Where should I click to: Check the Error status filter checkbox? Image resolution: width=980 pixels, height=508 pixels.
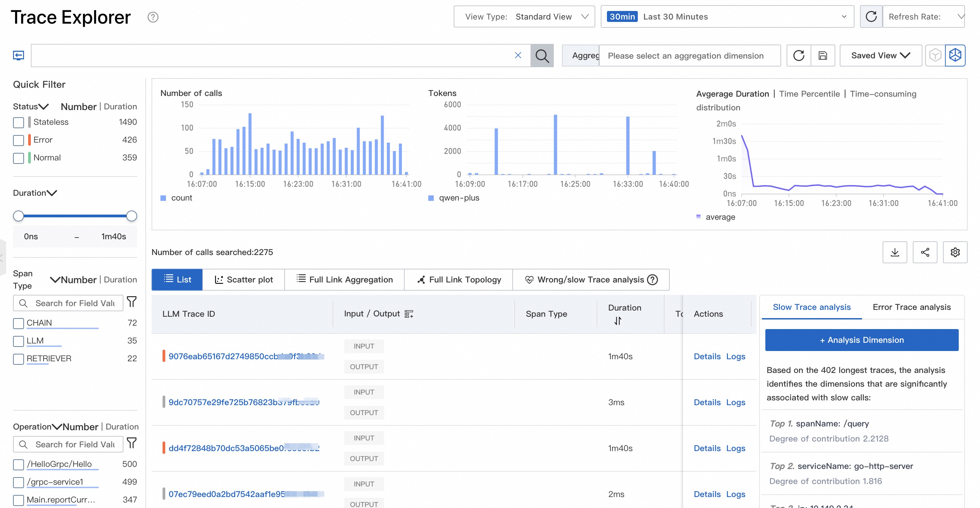(x=18, y=140)
